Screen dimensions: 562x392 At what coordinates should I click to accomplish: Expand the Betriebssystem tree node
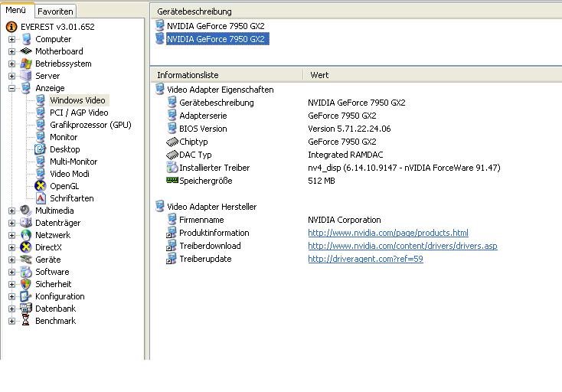[11, 64]
